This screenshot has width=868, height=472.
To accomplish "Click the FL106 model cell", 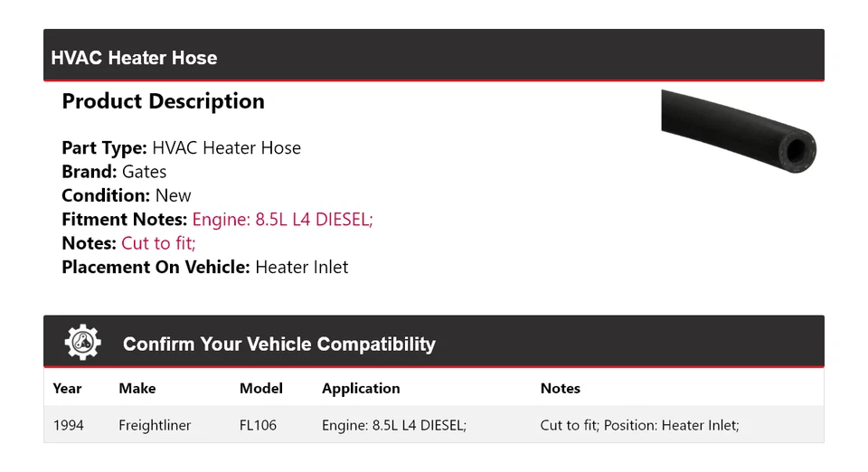I will pyautogui.click(x=258, y=425).
